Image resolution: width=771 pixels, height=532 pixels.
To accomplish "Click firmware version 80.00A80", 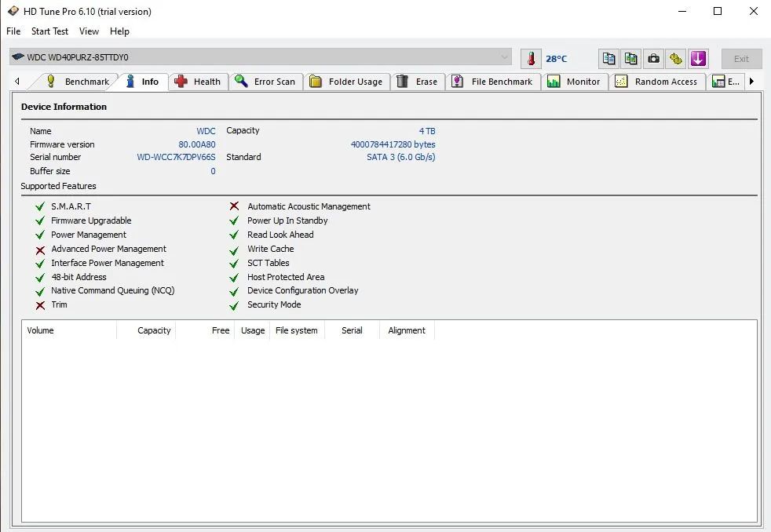I will [197, 144].
